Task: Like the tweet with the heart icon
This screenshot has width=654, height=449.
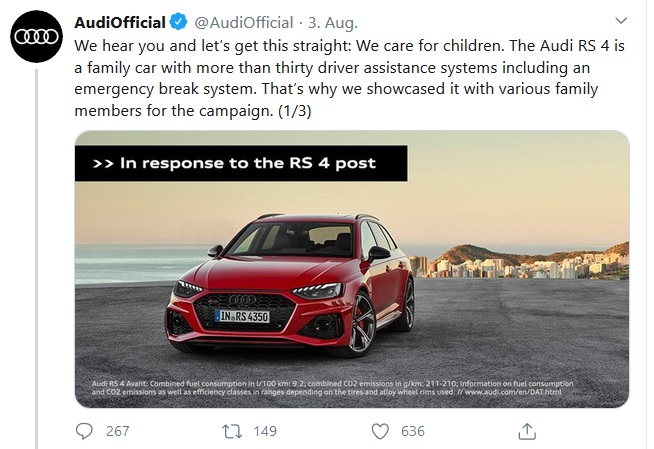Action: tap(379, 431)
